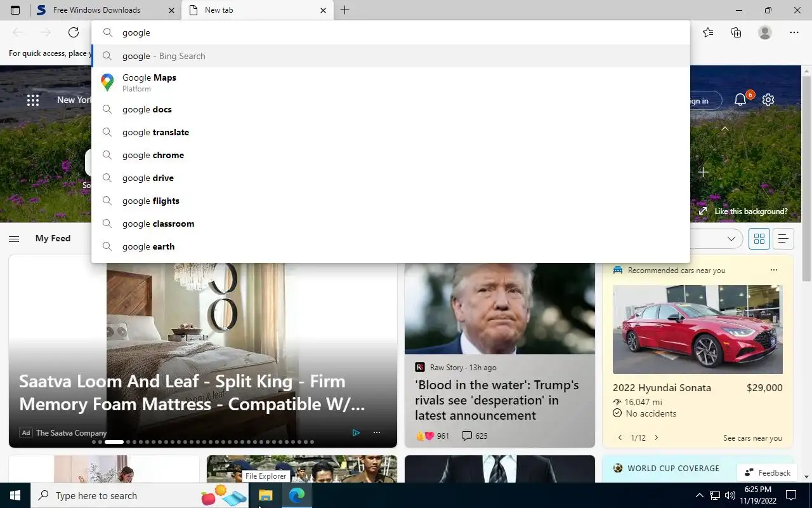Open the 625 comments icon
This screenshot has width=812, height=508.
pyautogui.click(x=475, y=436)
